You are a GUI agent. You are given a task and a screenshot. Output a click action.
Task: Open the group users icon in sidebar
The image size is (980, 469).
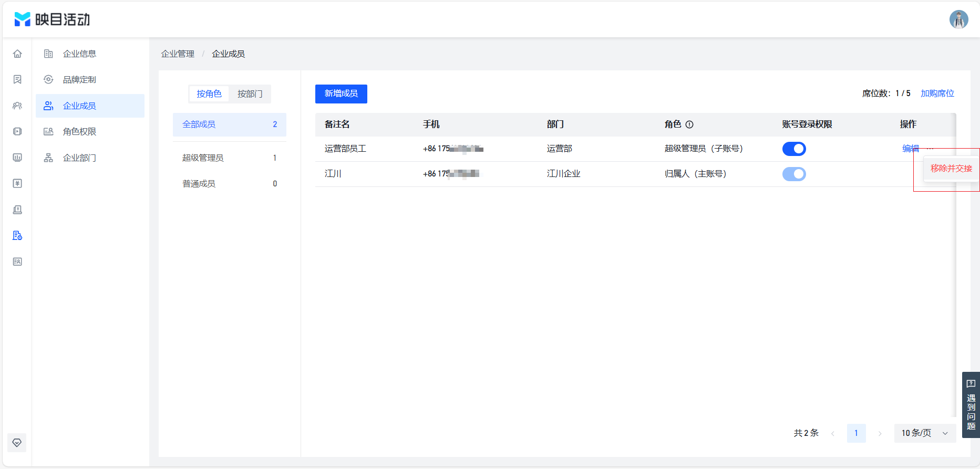coord(17,106)
